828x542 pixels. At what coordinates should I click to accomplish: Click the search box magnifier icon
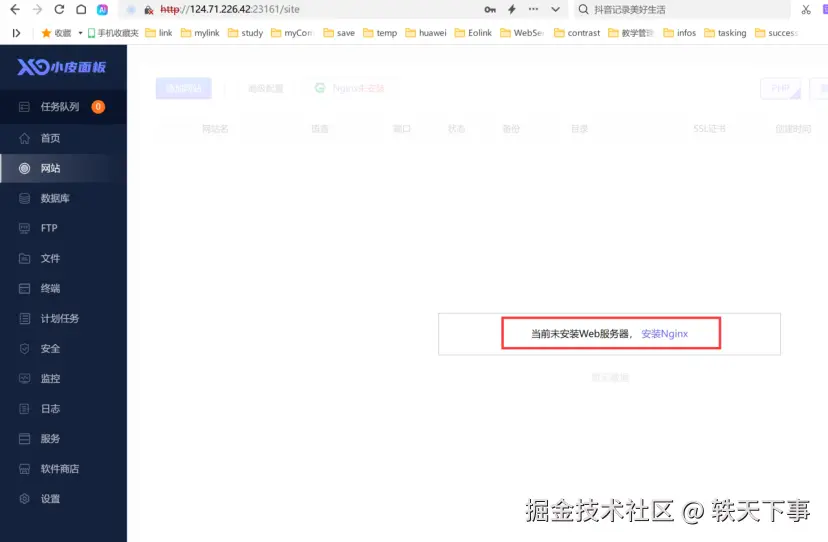point(583,10)
